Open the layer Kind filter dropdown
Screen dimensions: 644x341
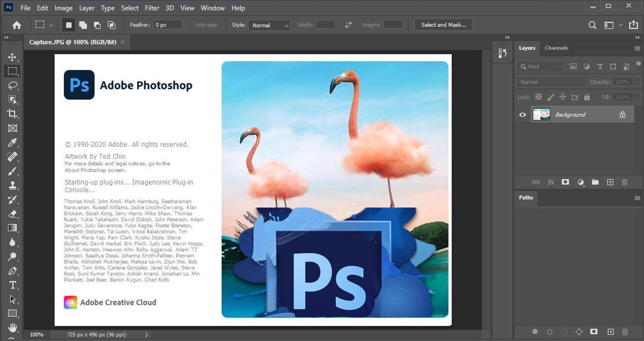pyautogui.click(x=540, y=66)
